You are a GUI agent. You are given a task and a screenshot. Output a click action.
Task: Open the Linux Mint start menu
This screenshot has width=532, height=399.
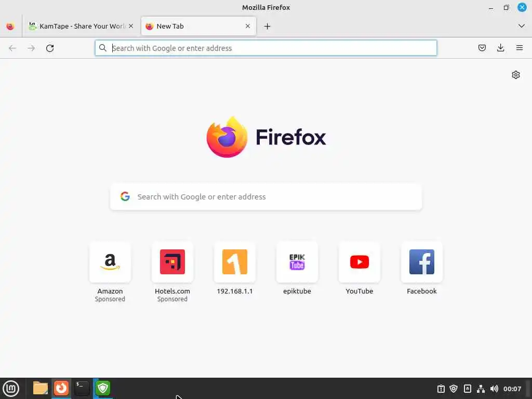click(x=11, y=389)
